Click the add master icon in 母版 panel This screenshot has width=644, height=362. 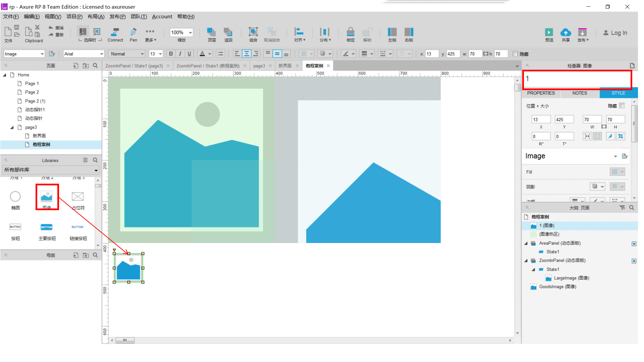coord(76,255)
